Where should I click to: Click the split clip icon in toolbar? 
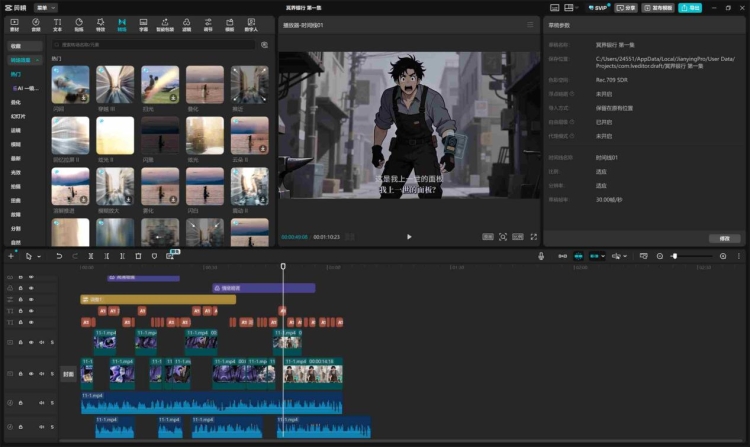point(91,257)
